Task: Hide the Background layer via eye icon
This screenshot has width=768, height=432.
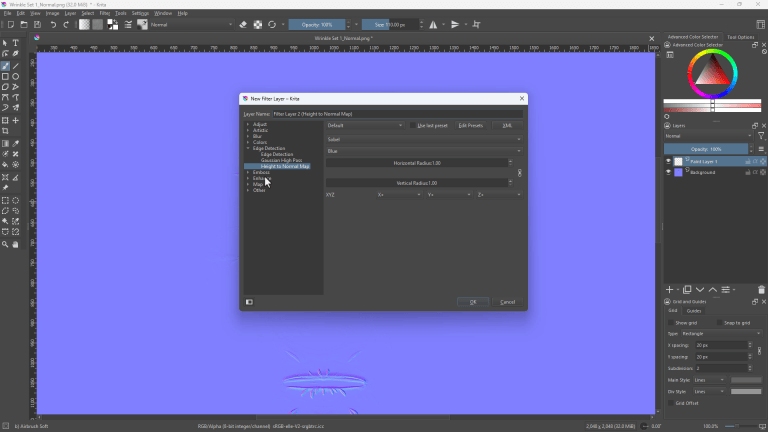Action: (x=668, y=172)
